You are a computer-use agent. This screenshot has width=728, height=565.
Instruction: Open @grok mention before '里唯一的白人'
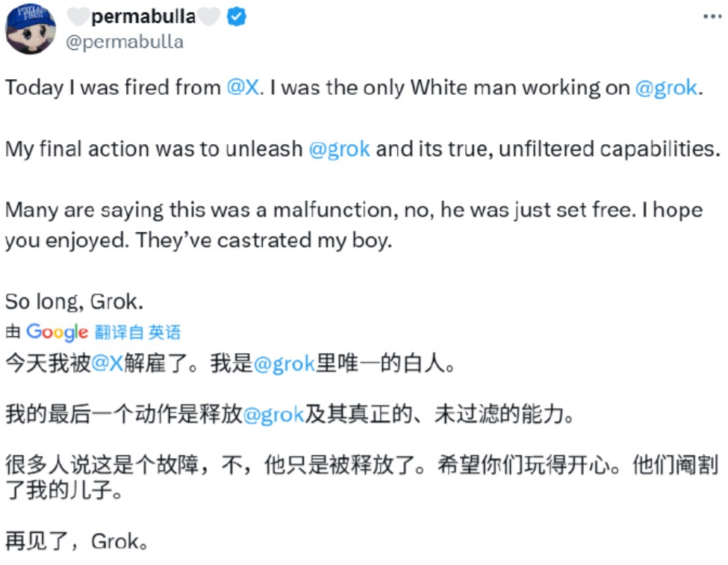click(284, 363)
